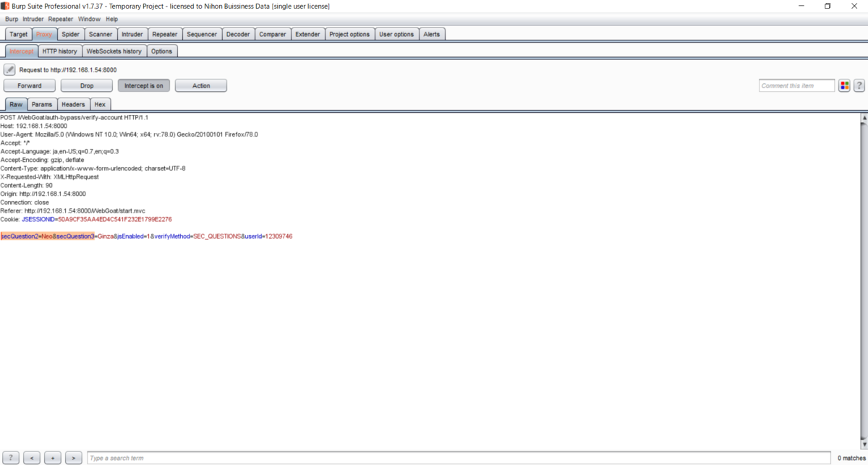
Task: Open the proxy Options sub-tab
Action: pyautogui.click(x=162, y=51)
